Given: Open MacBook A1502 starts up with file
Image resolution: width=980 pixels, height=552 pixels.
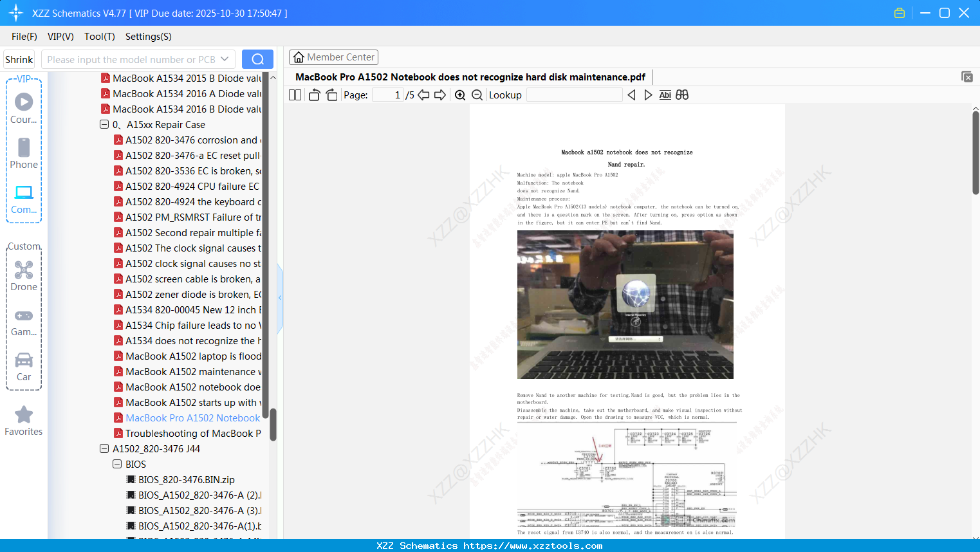Looking at the screenshot, I should coord(188,403).
